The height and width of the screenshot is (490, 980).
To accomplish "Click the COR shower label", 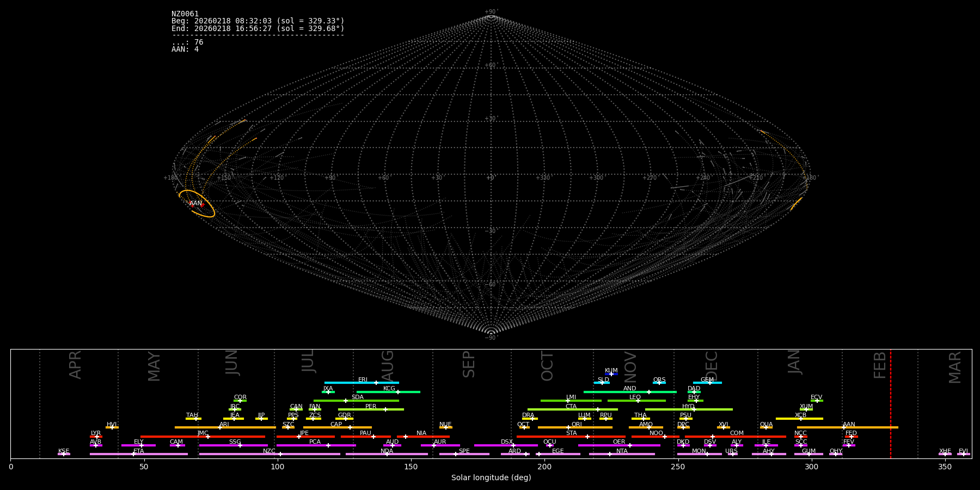I will point(240,397).
